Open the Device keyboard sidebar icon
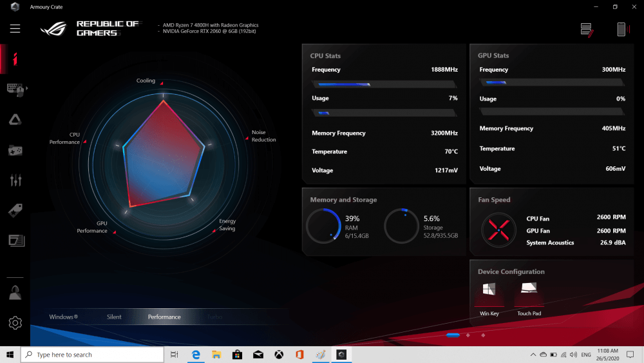The image size is (644, 363). 16,89
